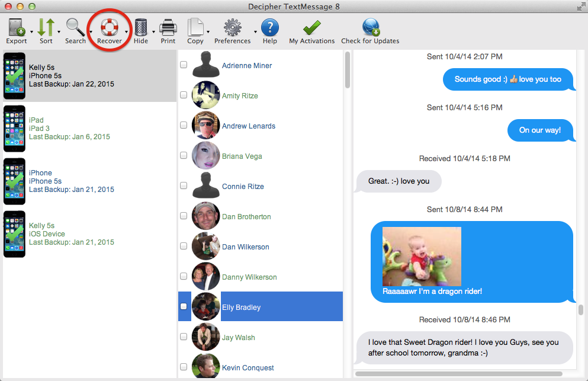Check the Dan Wilkerson checkbox
The width and height of the screenshot is (588, 381).
pos(184,246)
